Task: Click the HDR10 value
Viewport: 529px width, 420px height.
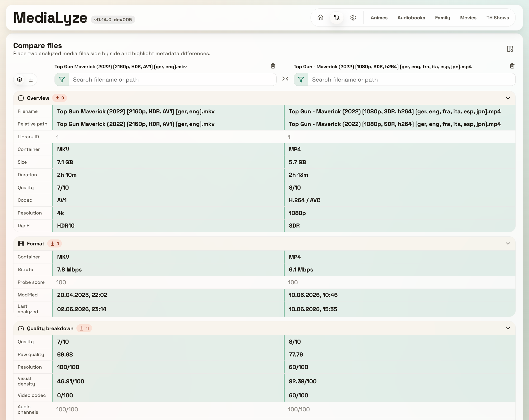Action: point(66,226)
